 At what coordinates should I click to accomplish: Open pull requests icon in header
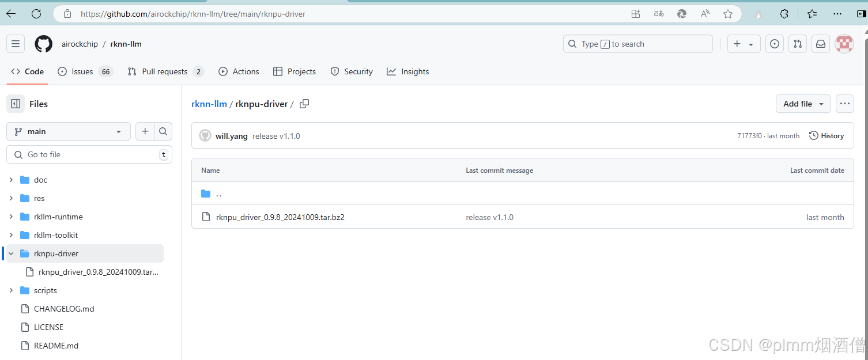pos(798,44)
